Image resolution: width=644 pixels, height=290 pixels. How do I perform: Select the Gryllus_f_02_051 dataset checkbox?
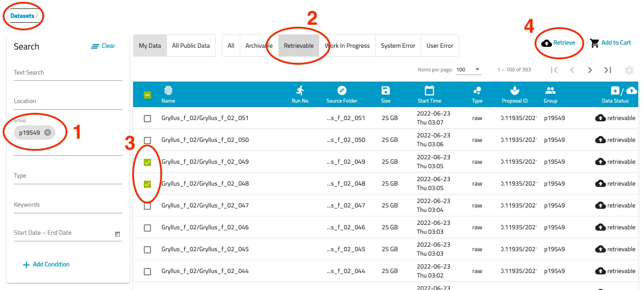[147, 119]
